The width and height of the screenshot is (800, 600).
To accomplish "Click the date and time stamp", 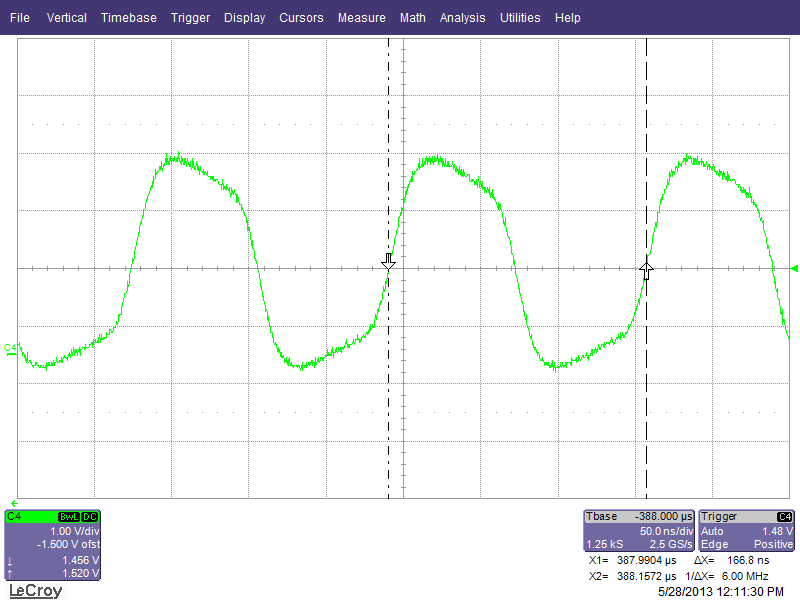I will pyautogui.click(x=720, y=592).
